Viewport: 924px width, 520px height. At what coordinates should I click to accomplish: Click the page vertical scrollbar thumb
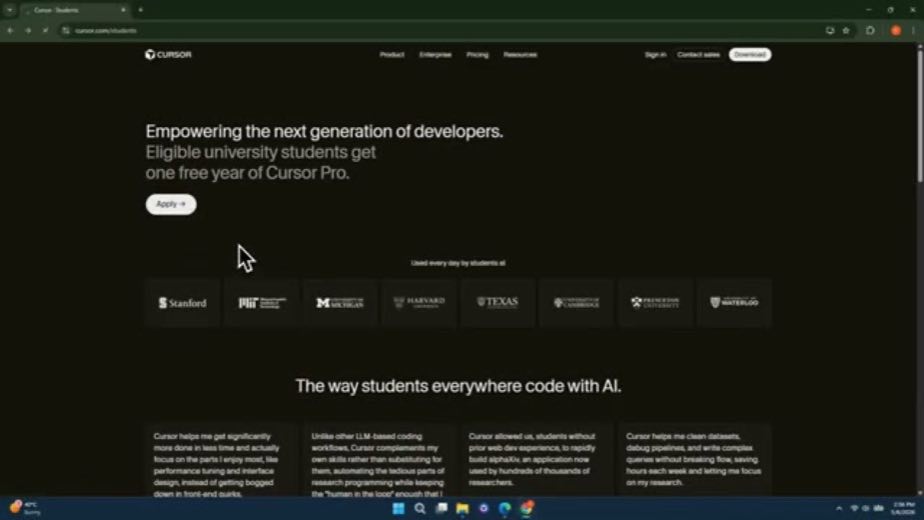919,115
